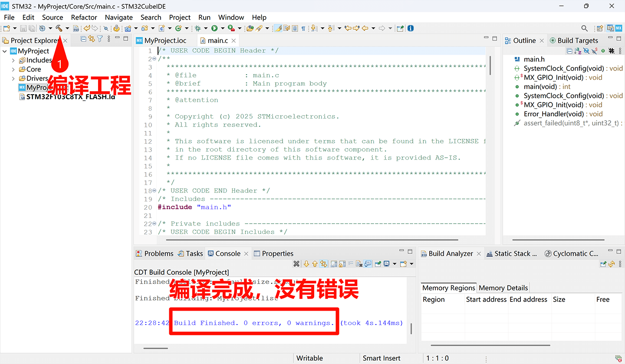The image size is (625, 364).
Task: Click the Information Center blue i icon
Action: [x=410, y=28]
